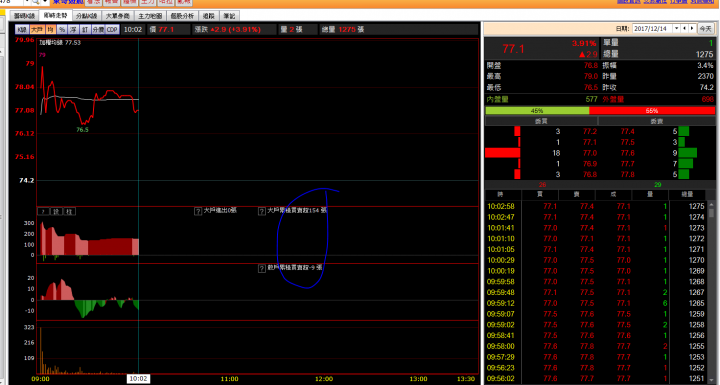The width and height of the screenshot is (720, 385).
Task: Click the 開盤 76.8 value
Action: click(x=591, y=66)
